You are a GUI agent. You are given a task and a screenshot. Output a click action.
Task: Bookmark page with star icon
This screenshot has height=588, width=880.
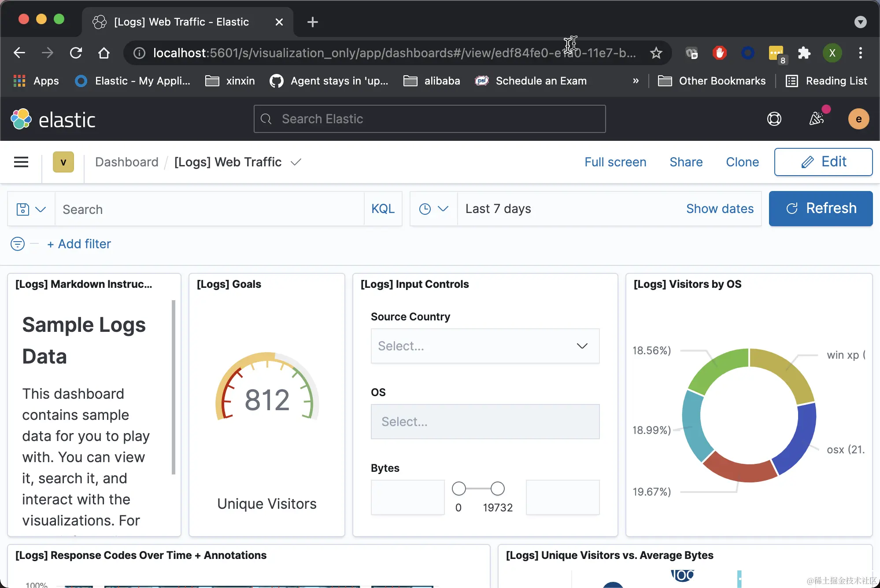[x=656, y=53]
